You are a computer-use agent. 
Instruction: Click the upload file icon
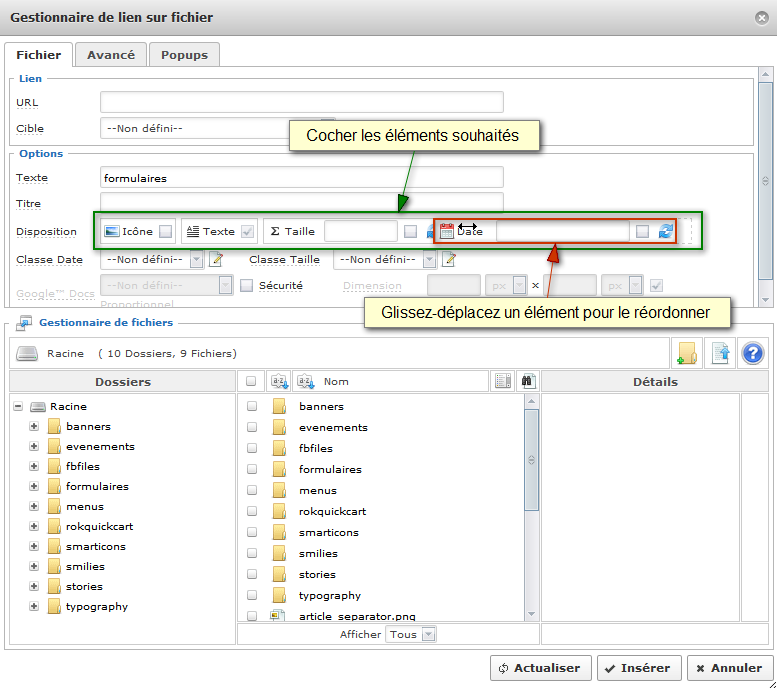point(720,353)
